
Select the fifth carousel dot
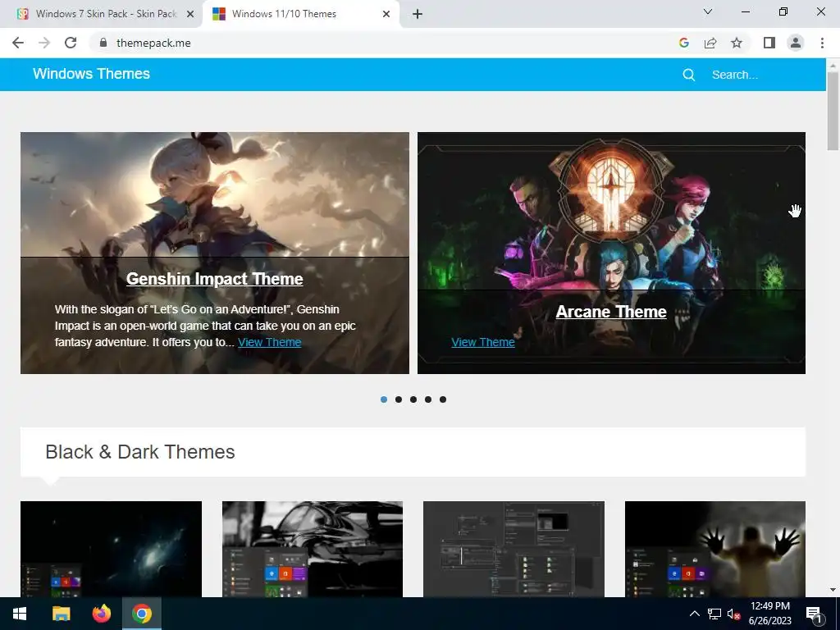(x=442, y=399)
